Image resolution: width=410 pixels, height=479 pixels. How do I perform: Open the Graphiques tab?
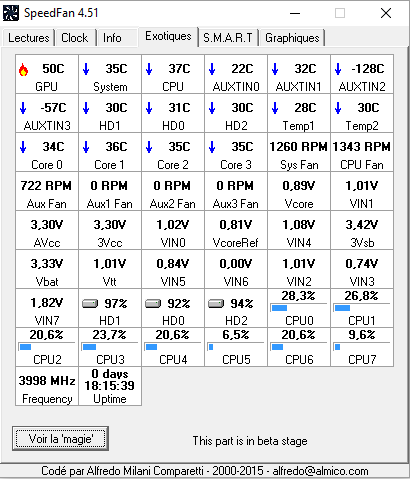(292, 38)
